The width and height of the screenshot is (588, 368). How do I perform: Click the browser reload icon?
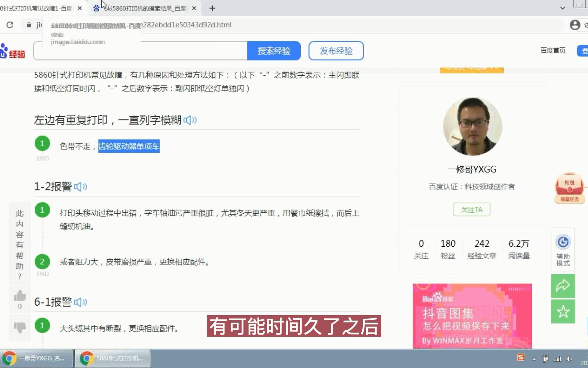10,25
